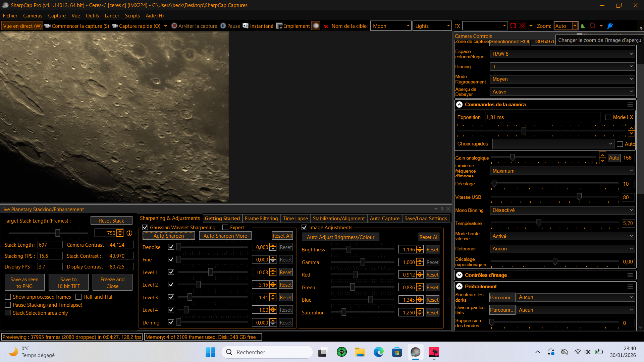Click the red selection area square icon
Screen dimensions: 644x362
click(513, 26)
